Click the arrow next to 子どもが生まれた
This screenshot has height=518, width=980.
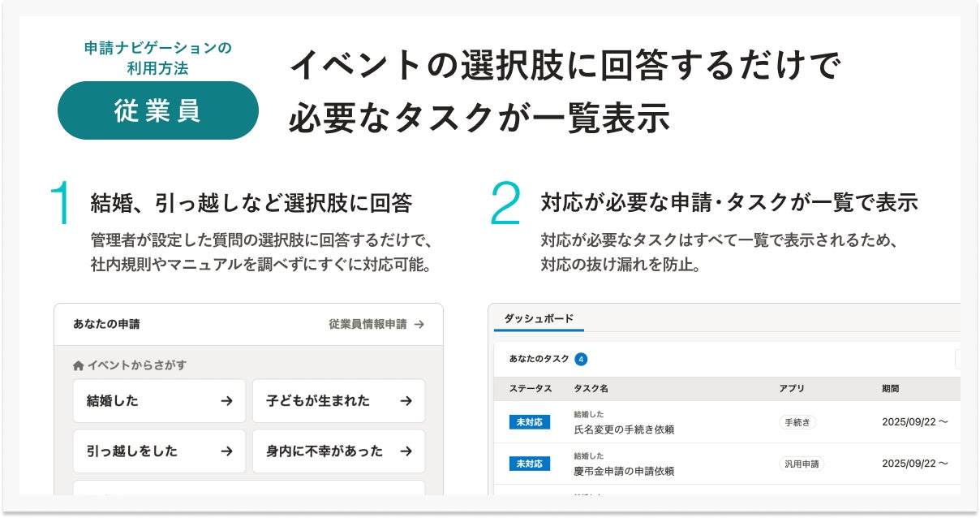(406, 401)
